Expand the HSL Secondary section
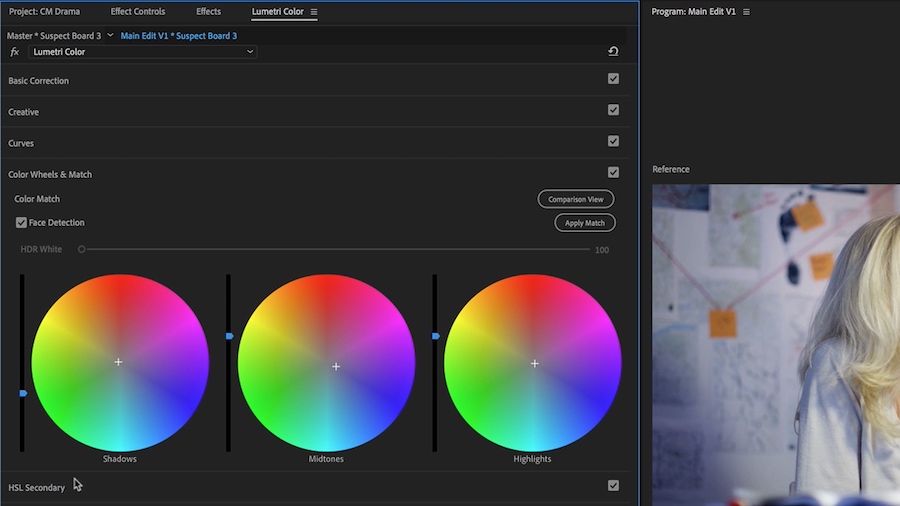Image resolution: width=900 pixels, height=506 pixels. (36, 488)
